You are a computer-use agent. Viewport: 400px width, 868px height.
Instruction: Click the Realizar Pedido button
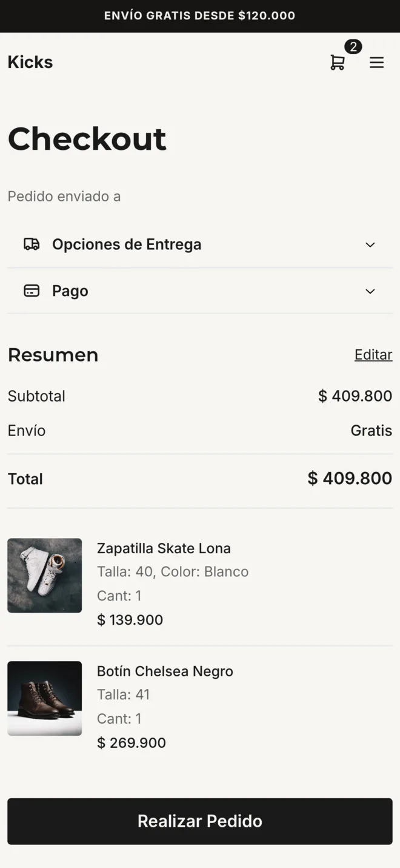(200, 821)
